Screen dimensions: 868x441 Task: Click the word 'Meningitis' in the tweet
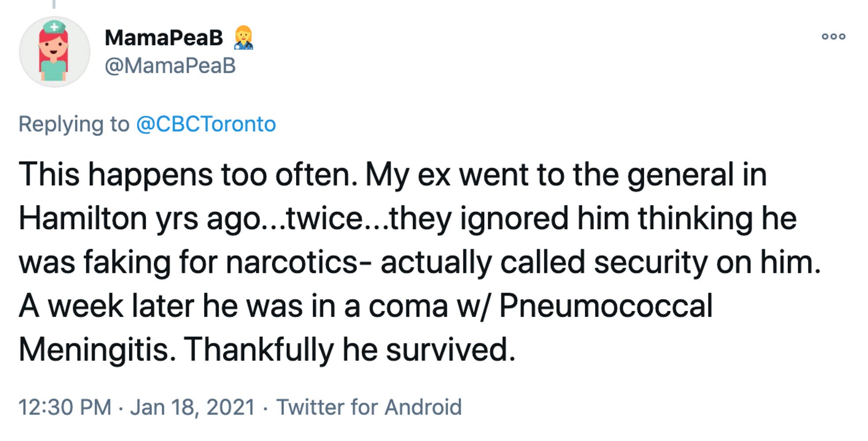97,350
